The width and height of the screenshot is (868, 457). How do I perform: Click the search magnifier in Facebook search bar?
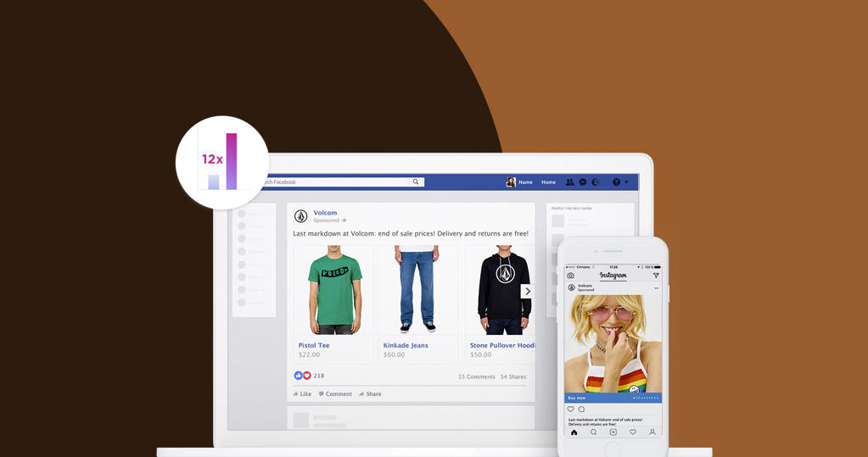(x=416, y=182)
